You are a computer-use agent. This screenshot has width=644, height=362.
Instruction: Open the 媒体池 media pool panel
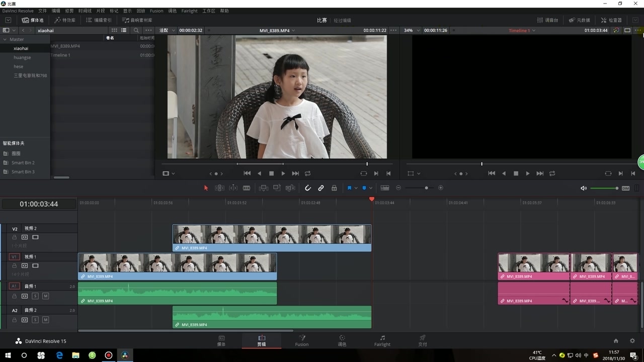click(33, 20)
